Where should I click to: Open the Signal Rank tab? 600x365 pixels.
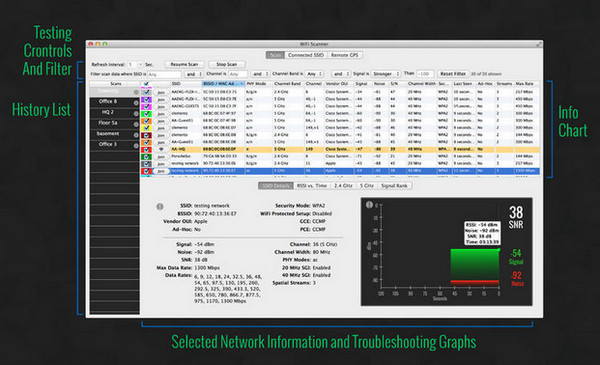pos(394,186)
